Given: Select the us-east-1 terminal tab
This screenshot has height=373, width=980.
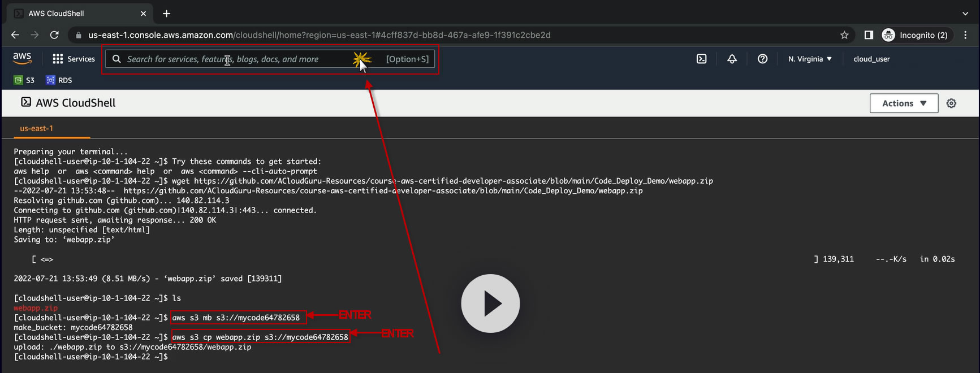Looking at the screenshot, I should click(x=36, y=128).
